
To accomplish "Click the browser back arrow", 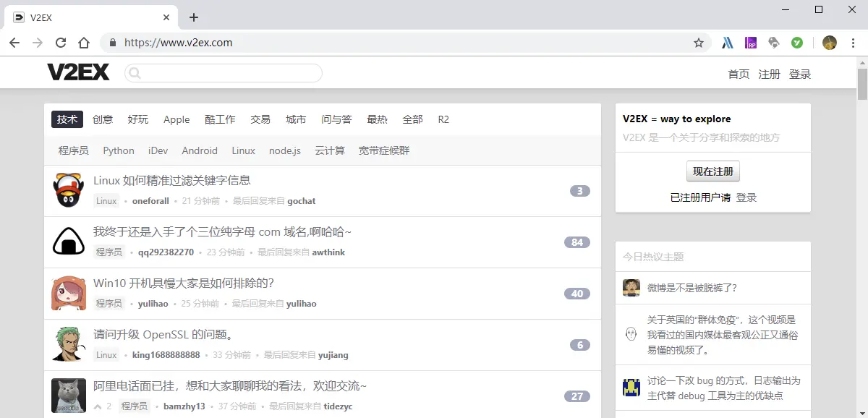I will (x=14, y=43).
